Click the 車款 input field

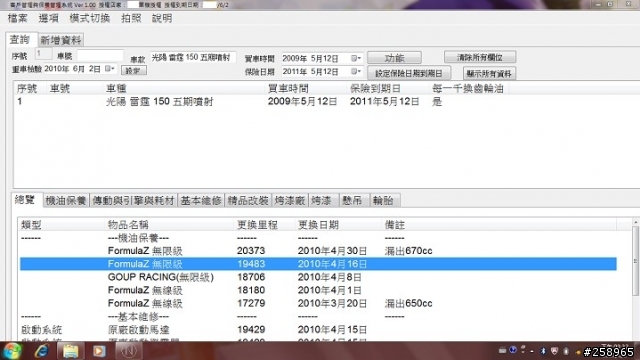pyautogui.click(x=193, y=58)
